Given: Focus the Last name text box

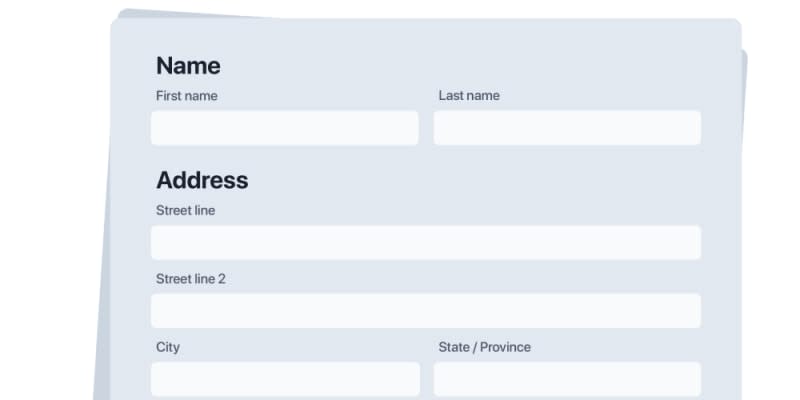Looking at the screenshot, I should point(566,128).
